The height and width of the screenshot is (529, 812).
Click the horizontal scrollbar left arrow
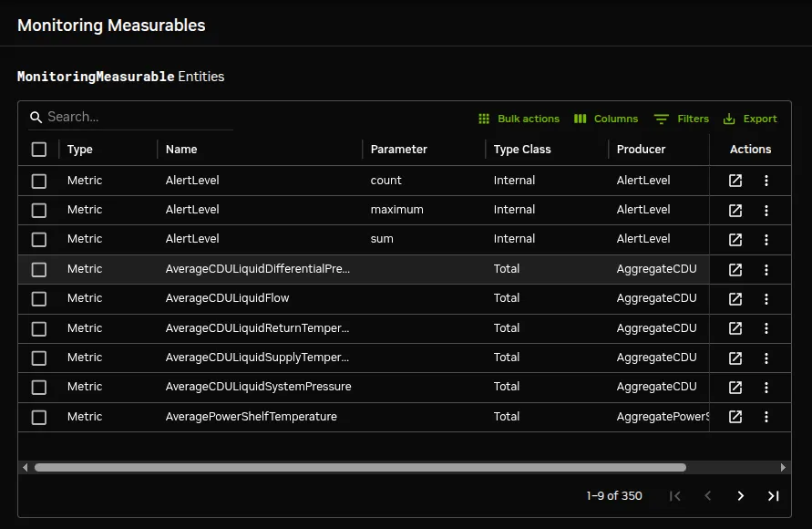pos(25,467)
